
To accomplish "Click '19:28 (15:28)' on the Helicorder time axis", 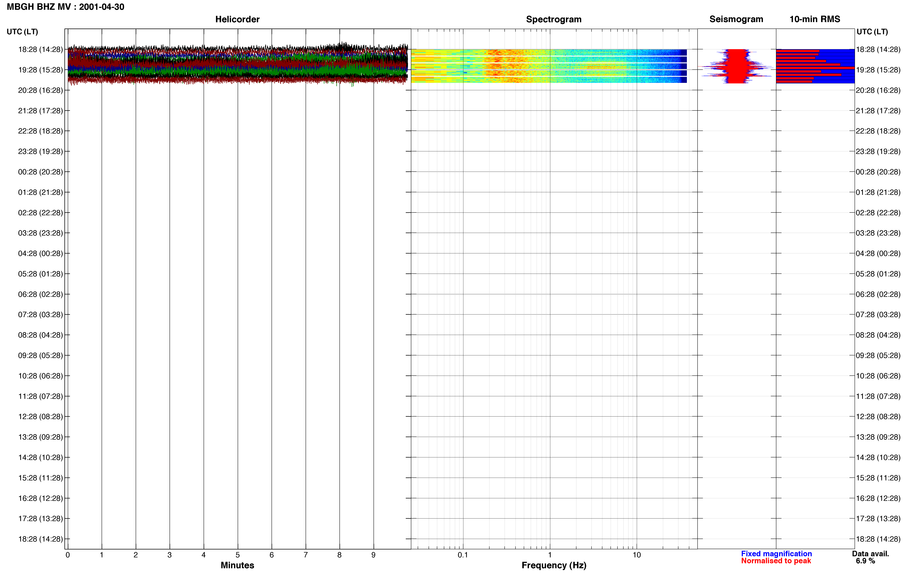I will 41,70.
